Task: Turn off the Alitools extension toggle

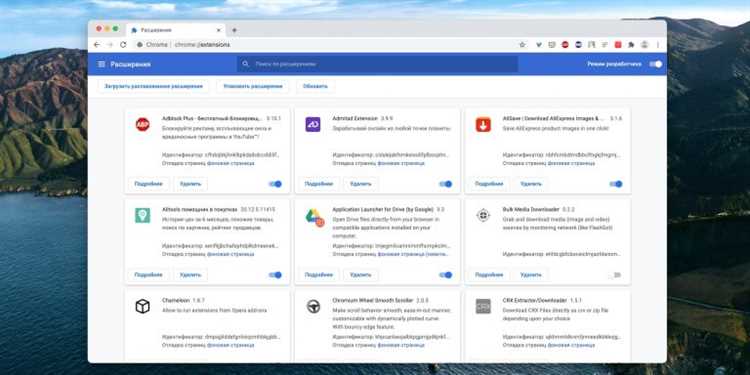Action: 276,275
